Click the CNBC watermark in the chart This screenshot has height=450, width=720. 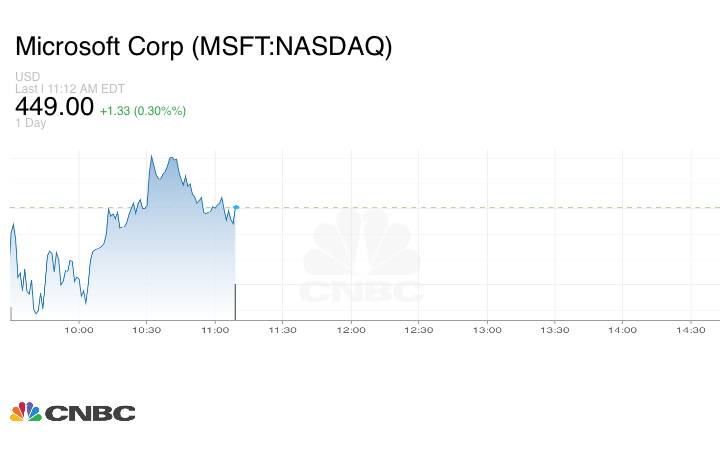point(363,262)
